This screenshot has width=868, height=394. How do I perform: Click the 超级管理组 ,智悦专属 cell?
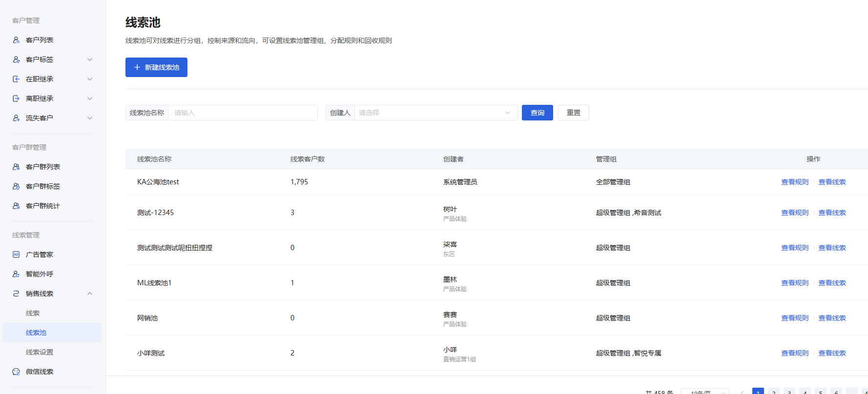click(629, 353)
